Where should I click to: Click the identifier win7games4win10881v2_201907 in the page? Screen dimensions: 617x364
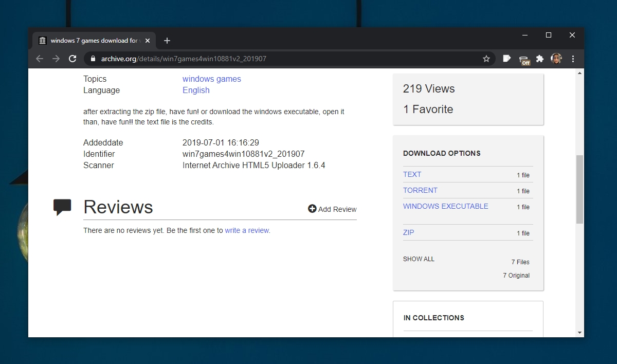click(x=244, y=154)
